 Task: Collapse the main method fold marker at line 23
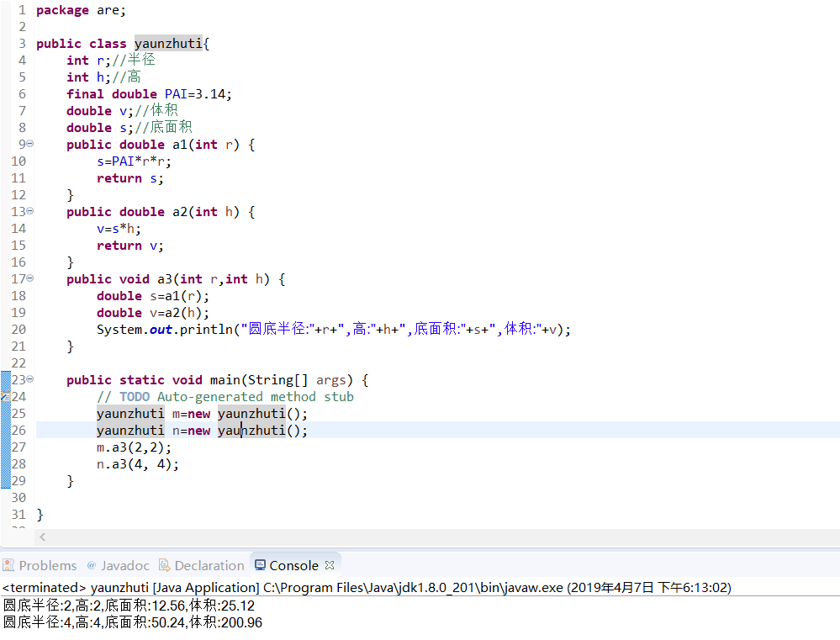click(30, 379)
